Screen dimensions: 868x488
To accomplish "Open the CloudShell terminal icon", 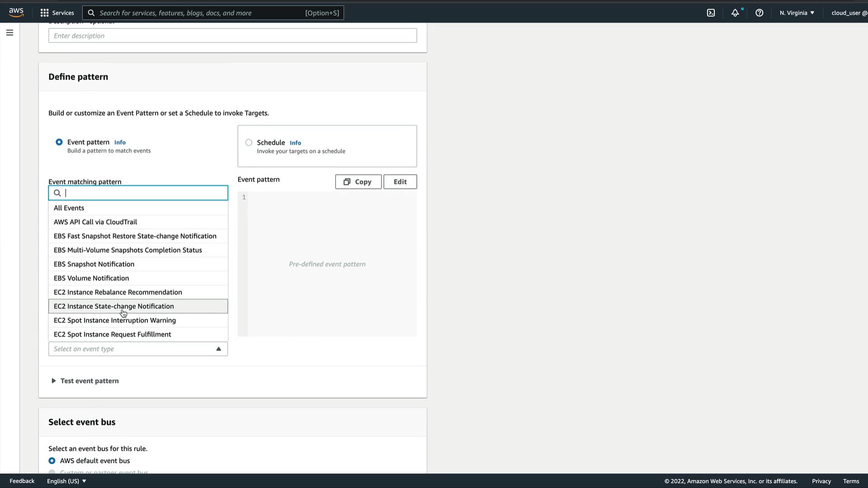I will 711,13.
